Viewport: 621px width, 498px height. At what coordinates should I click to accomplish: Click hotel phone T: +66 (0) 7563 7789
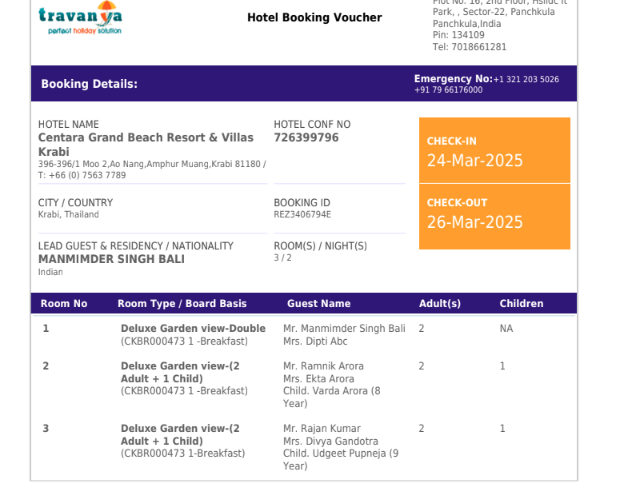click(82, 175)
